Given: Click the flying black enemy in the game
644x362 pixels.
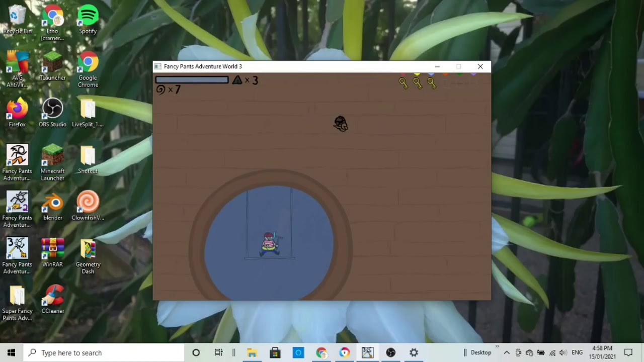Looking at the screenshot, I should point(341,124).
